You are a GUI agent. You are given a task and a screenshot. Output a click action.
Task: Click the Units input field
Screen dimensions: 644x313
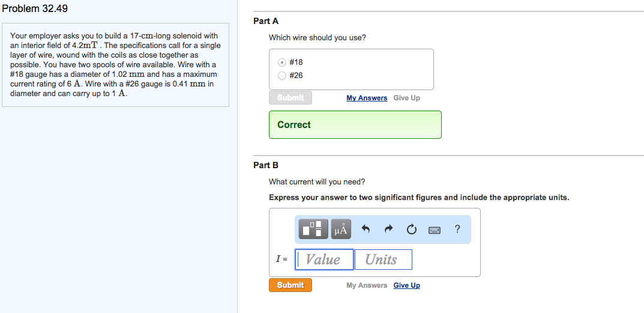click(383, 260)
